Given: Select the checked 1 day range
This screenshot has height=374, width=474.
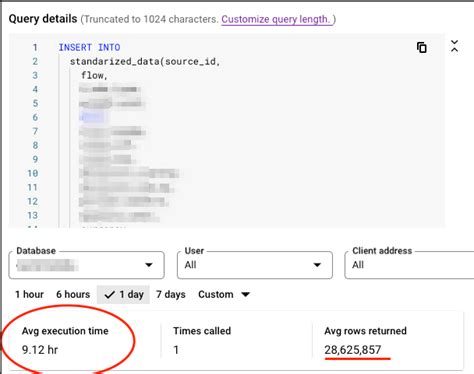Looking at the screenshot, I should (x=123, y=294).
